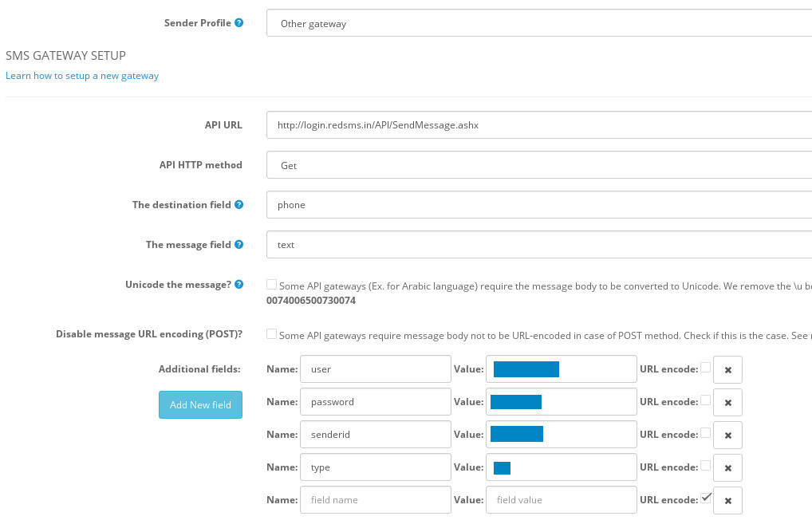Remove the password additional field row
This screenshot has height=532, width=812.
[727, 403]
